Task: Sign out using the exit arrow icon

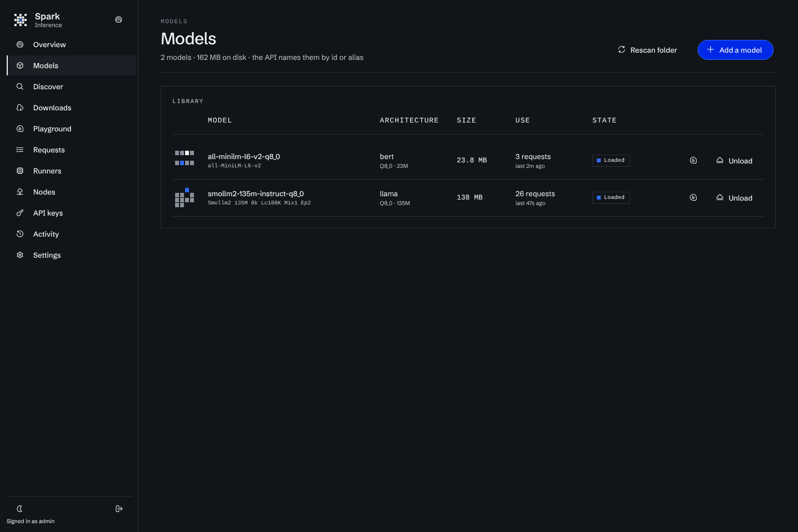Action: click(119, 509)
